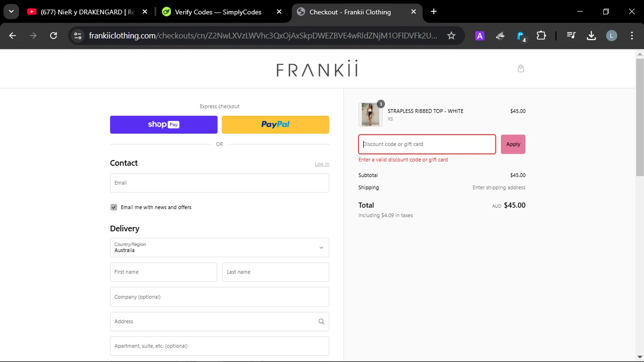This screenshot has height=362, width=644.
Task: Pay with Shop Pay button
Action: click(x=164, y=125)
